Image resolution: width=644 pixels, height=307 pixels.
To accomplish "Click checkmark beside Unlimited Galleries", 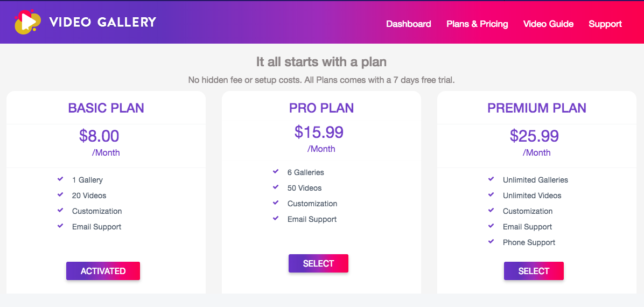I will point(491,179).
